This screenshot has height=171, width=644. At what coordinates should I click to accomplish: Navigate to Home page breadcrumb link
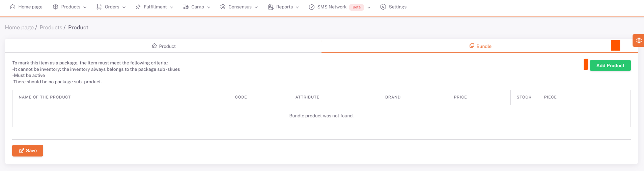click(x=19, y=28)
